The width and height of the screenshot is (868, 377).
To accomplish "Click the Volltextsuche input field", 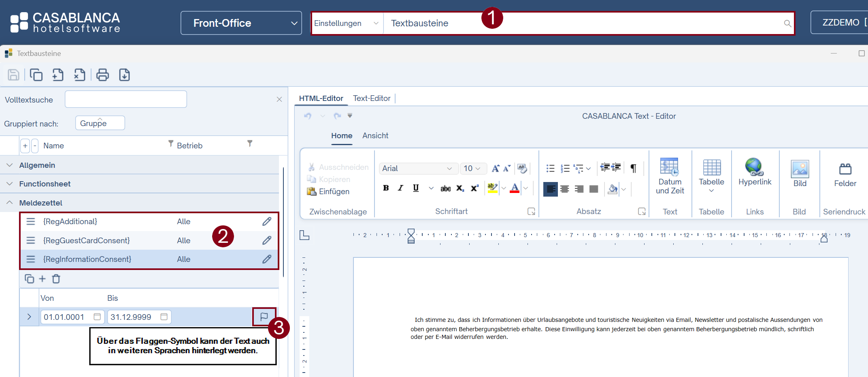I will point(126,99).
